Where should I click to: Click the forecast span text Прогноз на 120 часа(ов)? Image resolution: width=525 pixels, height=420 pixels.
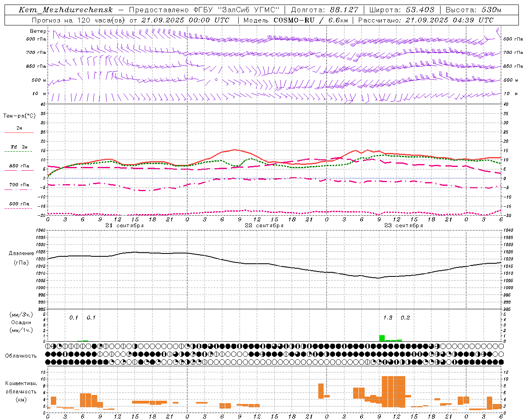point(79,20)
